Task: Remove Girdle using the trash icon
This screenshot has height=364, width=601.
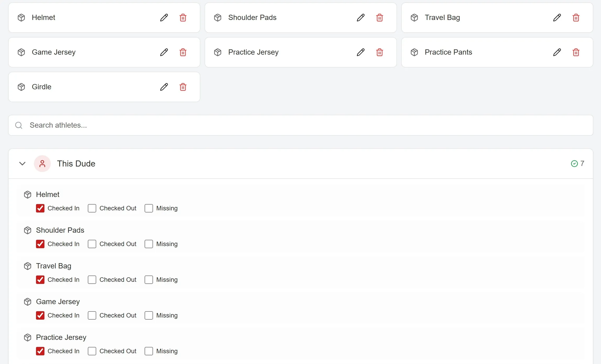Action: (x=183, y=87)
